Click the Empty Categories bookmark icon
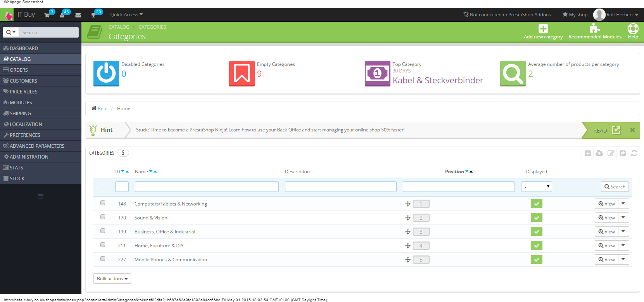The height and width of the screenshot is (302, 644). pyautogui.click(x=242, y=73)
